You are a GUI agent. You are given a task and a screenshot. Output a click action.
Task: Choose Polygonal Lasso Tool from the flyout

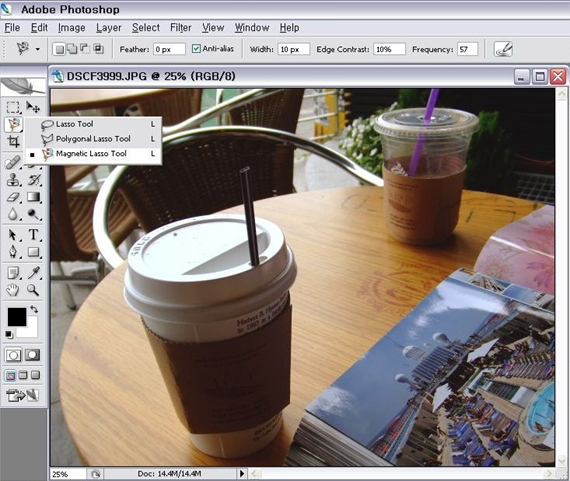click(93, 139)
